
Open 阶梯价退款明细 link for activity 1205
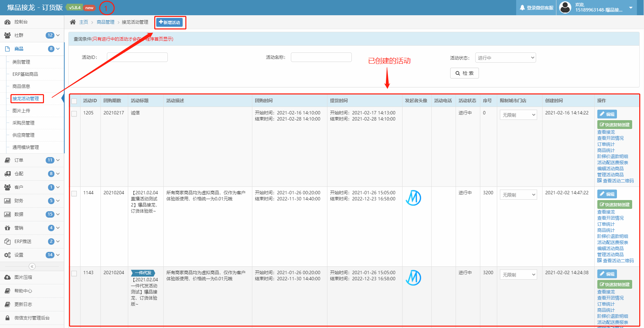(x=613, y=156)
